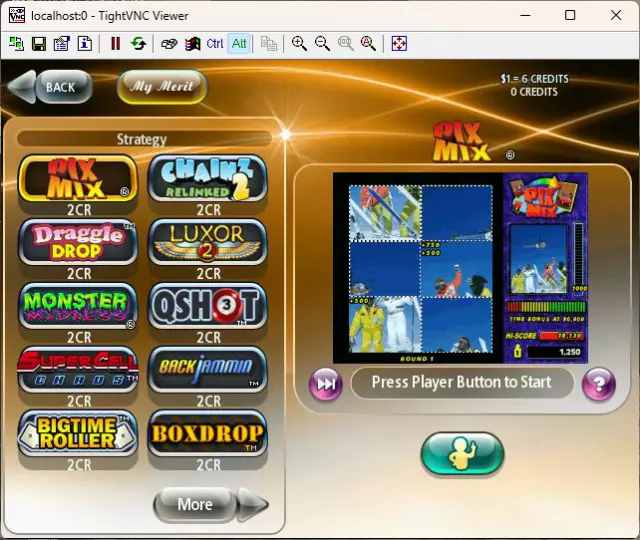
Task: Click the Zoom out magnifier icon
Action: 322,43
